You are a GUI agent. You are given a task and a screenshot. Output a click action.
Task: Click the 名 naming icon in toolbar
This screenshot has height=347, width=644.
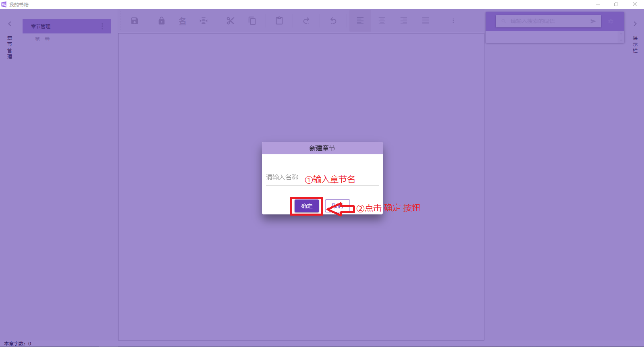pyautogui.click(x=183, y=21)
